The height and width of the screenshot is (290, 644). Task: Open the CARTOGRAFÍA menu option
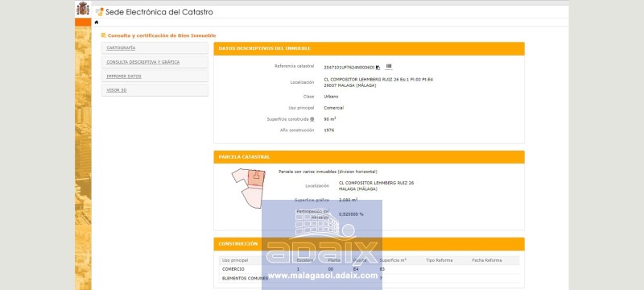click(155, 48)
